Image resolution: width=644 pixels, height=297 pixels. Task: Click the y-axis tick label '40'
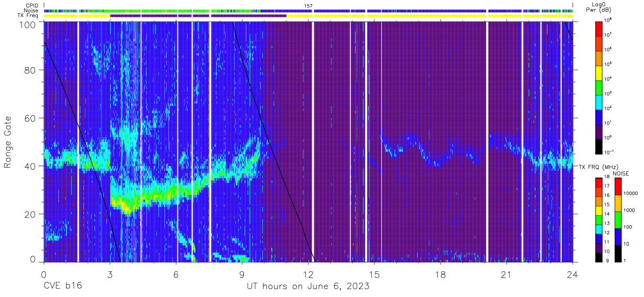tap(30, 166)
